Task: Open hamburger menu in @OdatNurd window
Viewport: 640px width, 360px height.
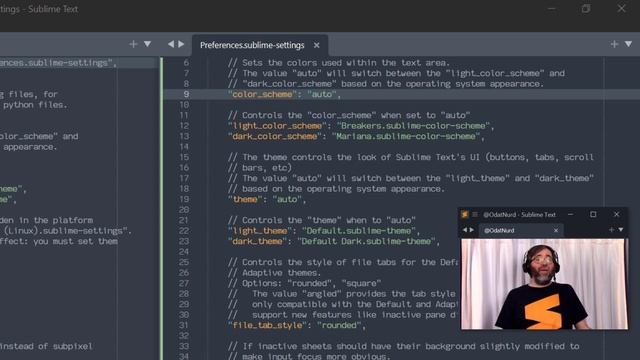Action: click(x=475, y=214)
